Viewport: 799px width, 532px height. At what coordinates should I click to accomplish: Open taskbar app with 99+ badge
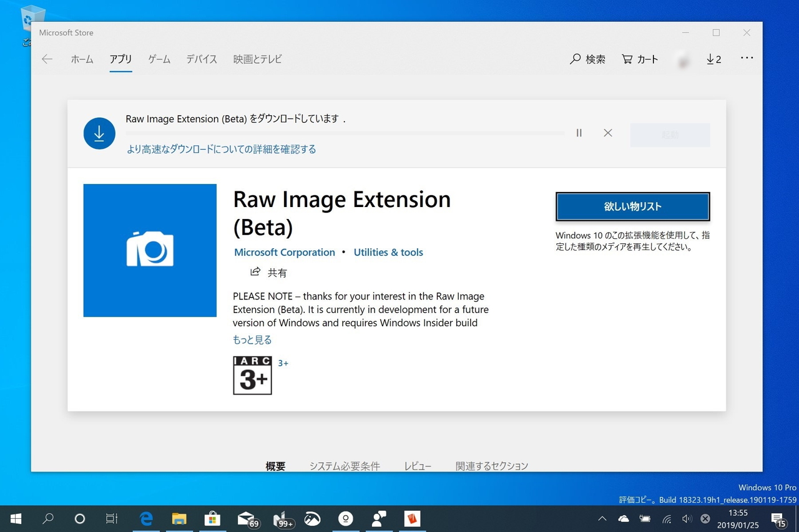click(283, 519)
